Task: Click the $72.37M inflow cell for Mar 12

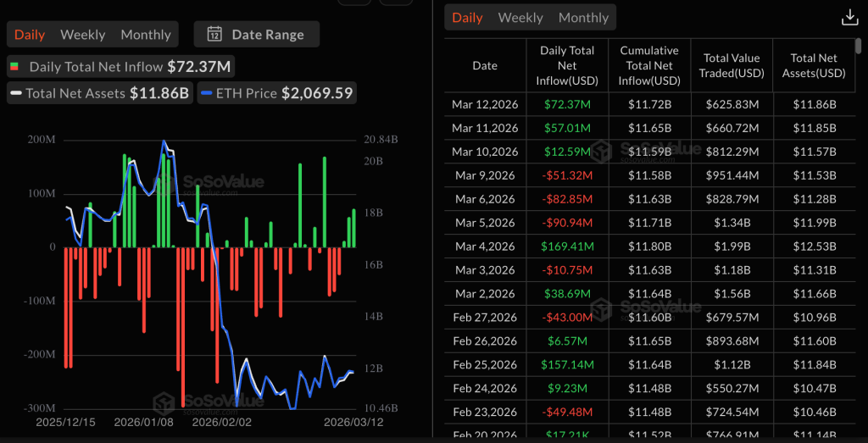Action: [567, 104]
